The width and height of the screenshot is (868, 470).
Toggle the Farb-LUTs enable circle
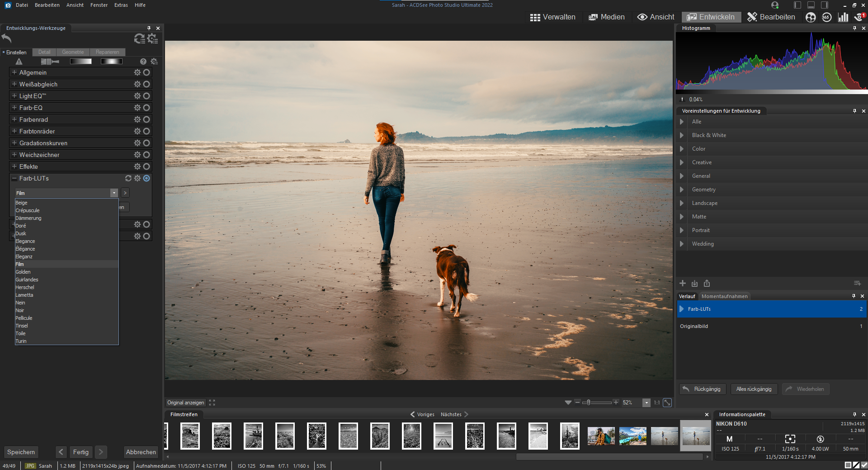point(146,178)
